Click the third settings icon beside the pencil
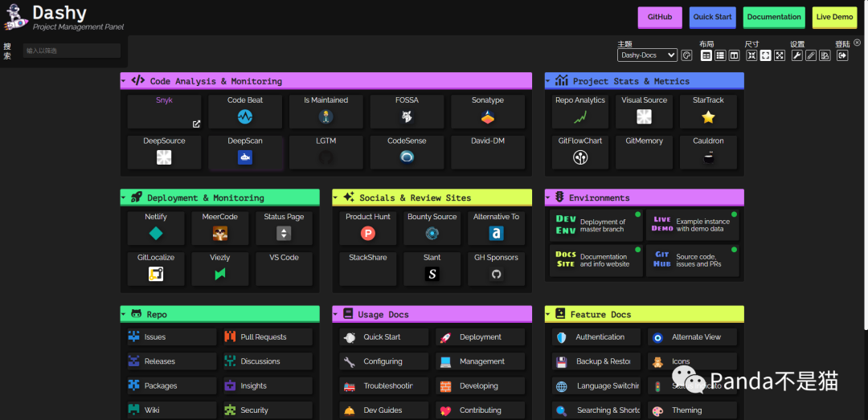The image size is (868, 420). (x=825, y=55)
